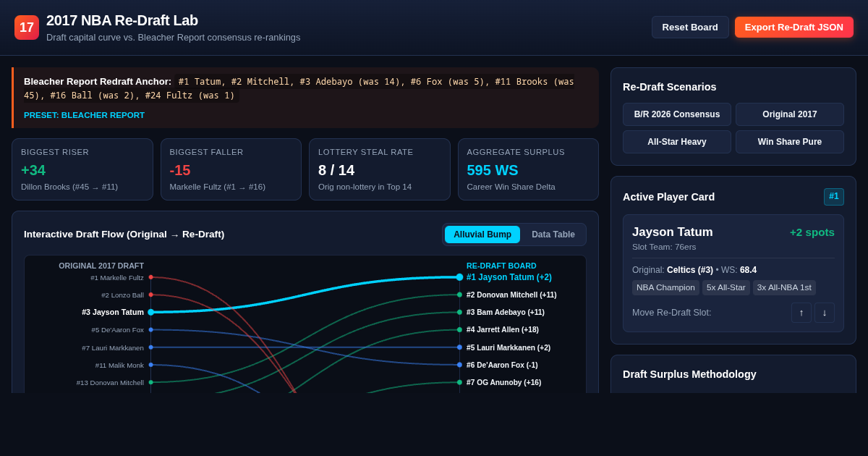
Task: Click #7 OG Anunoby (+16) on the re-draft board
Action: click(503, 382)
